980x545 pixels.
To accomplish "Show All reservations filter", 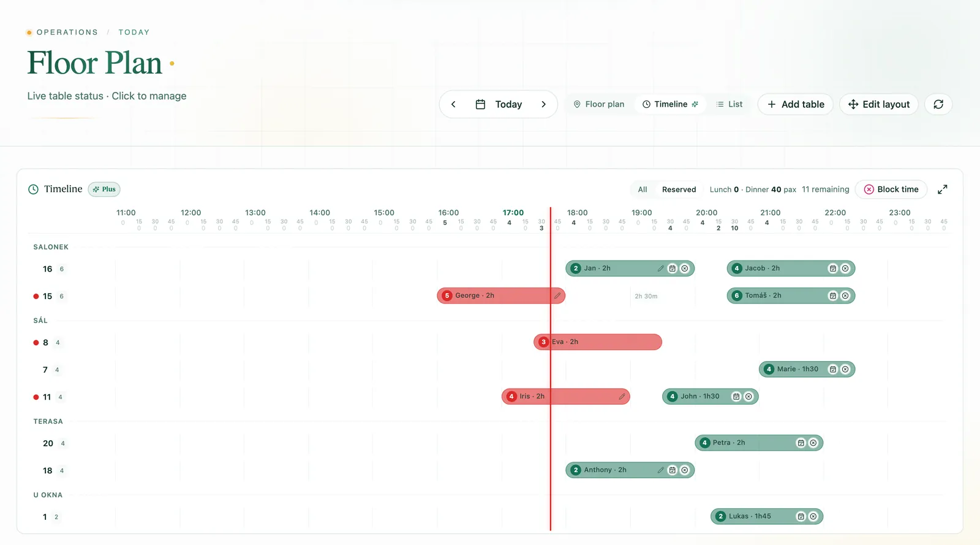I will [643, 189].
